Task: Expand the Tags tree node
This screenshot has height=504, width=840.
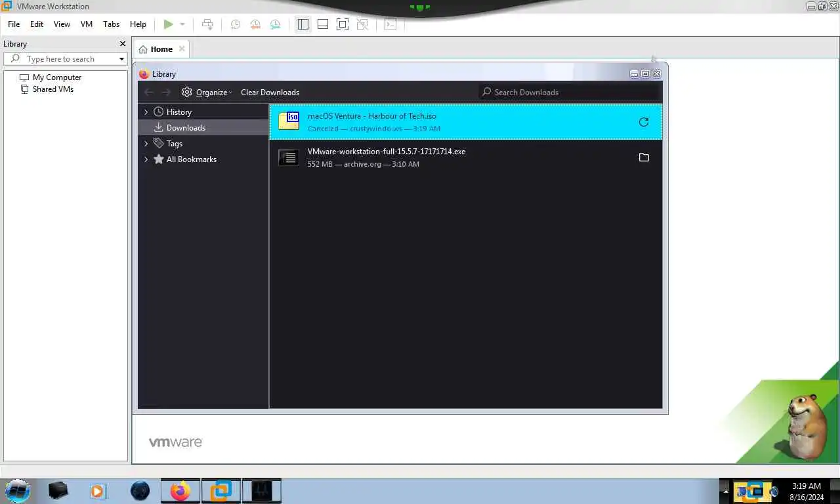Action: click(x=146, y=144)
